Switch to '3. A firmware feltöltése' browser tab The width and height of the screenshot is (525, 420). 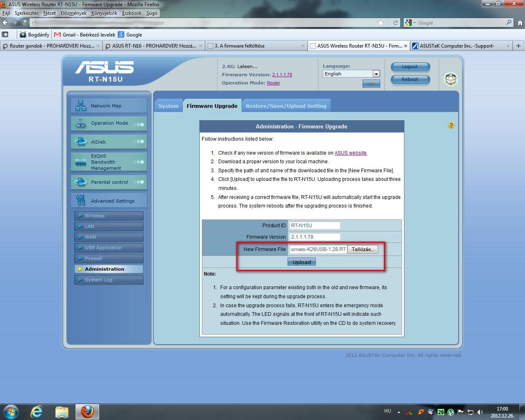coord(256,46)
